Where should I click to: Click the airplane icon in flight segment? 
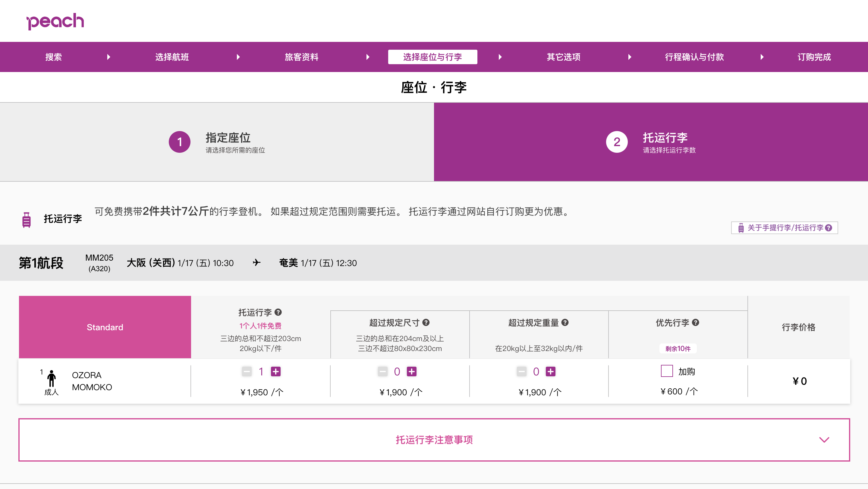click(257, 262)
